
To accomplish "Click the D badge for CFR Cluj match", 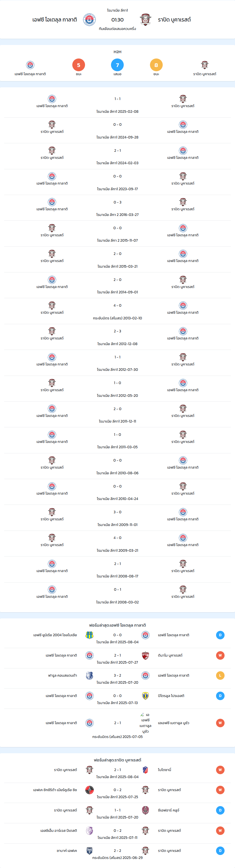I will coord(220,810).
